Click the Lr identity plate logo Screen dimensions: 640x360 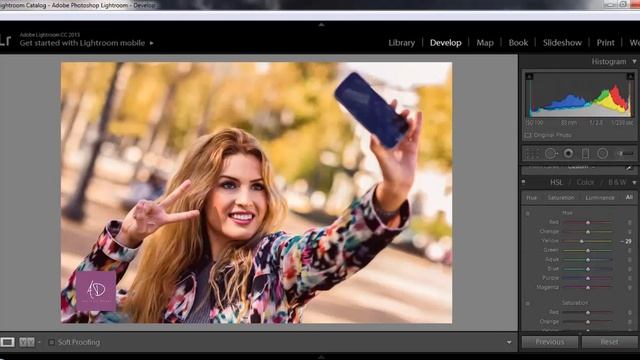tap(6, 40)
